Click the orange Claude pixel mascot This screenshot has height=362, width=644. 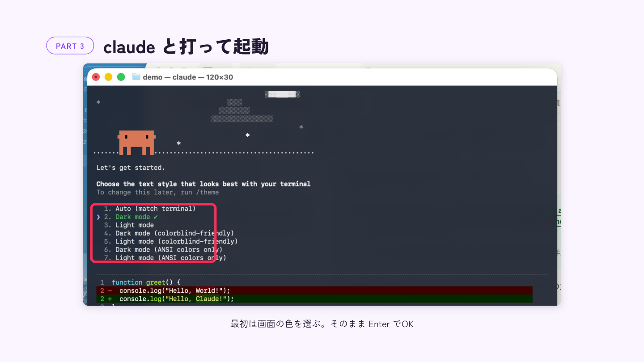coord(136,143)
